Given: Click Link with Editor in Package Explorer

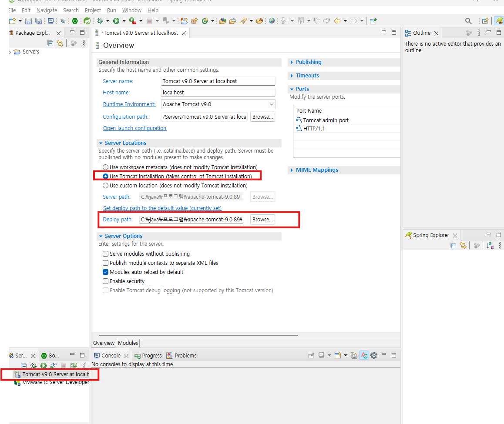Looking at the screenshot, I should pyautogui.click(x=60, y=43).
